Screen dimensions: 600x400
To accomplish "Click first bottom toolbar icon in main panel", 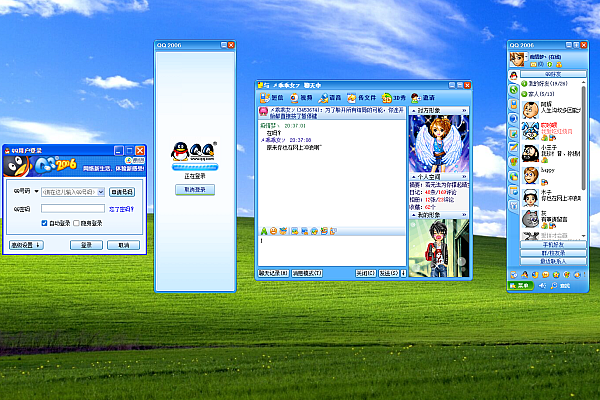I will click(514, 274).
